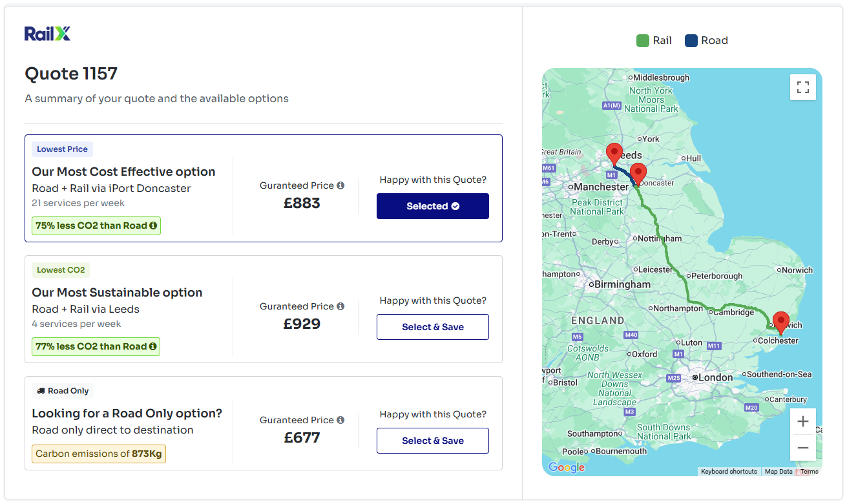Zoom into the map with the plus control

(802, 421)
